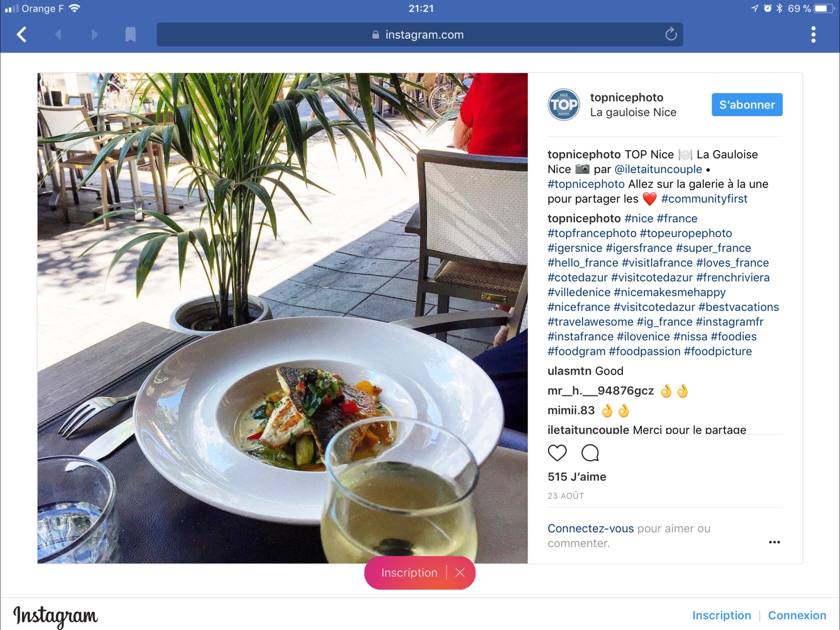Select Connexion in the footer bar
The height and width of the screenshot is (630, 840).
coord(797,615)
